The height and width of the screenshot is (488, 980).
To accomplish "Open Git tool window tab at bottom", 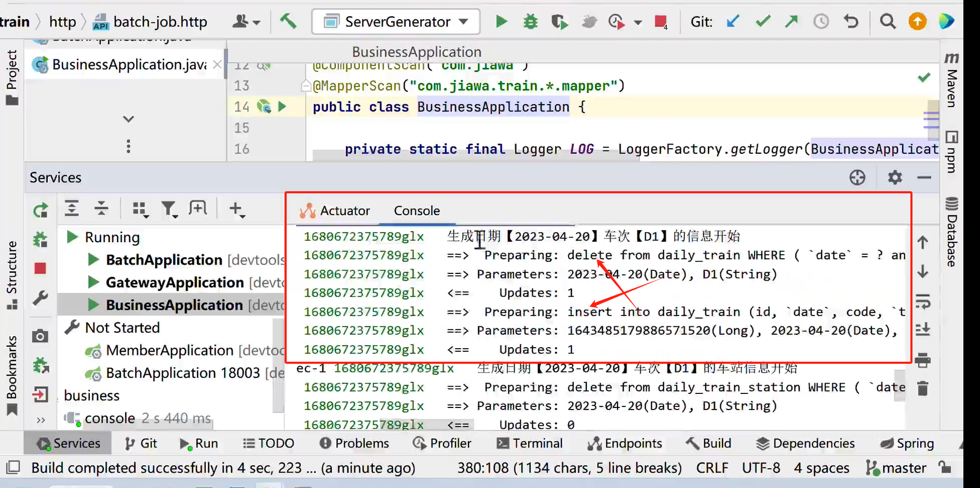I will coord(141,443).
